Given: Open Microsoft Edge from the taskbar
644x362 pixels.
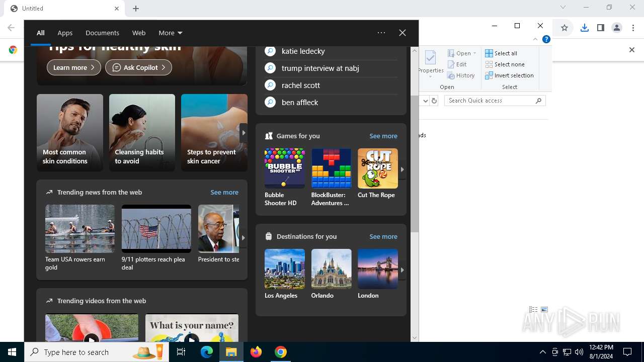Looking at the screenshot, I should (207, 352).
